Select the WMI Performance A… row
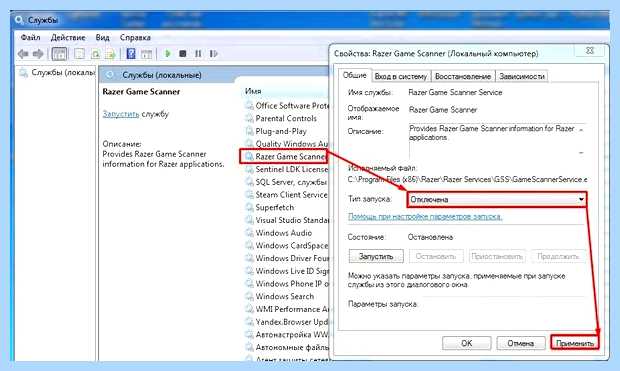This screenshot has width=620, height=371. coord(286,309)
